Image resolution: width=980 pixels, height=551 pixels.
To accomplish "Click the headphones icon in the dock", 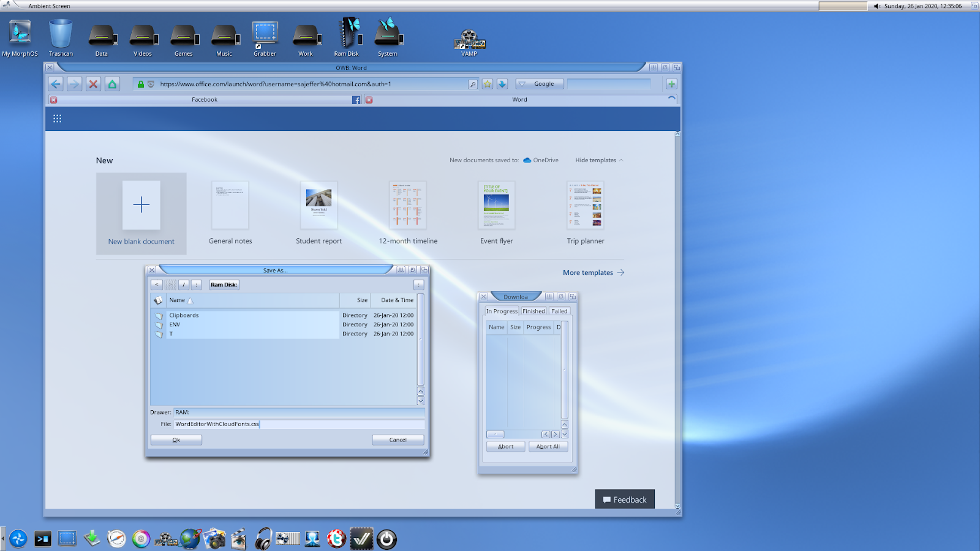I will 263,539.
